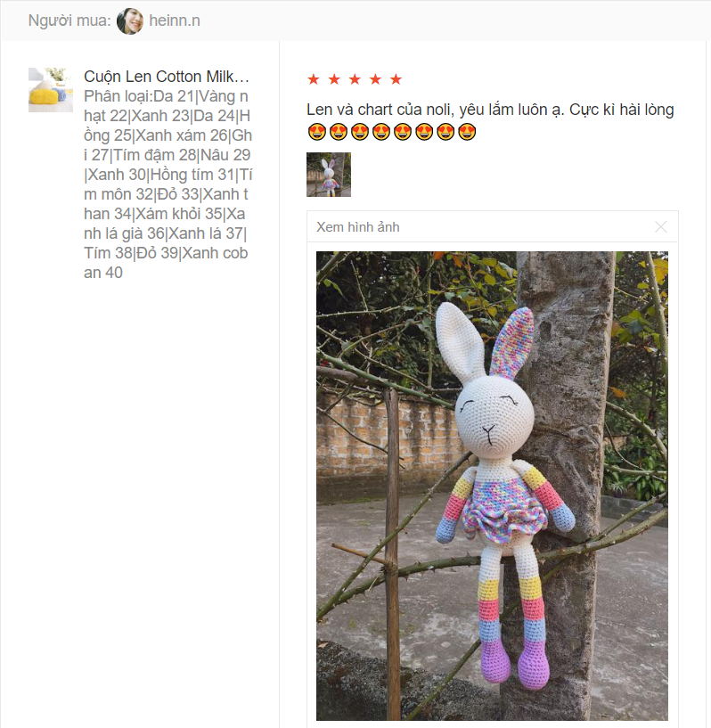Click the small rabbit review photo thumbnail
The height and width of the screenshot is (728, 711).
pos(329,175)
